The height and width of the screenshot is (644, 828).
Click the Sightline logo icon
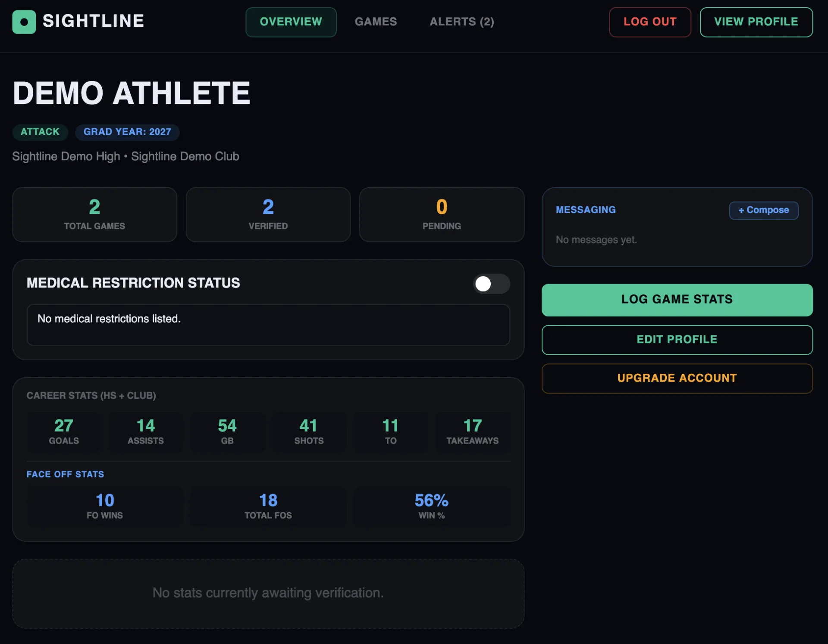[x=24, y=22]
